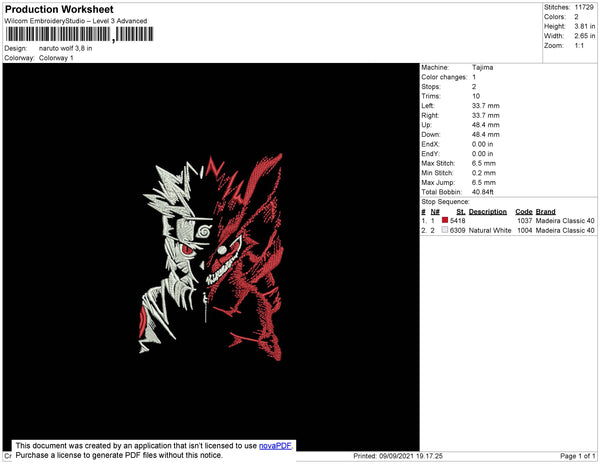Select the red 5418 thread swatch

(x=445, y=220)
